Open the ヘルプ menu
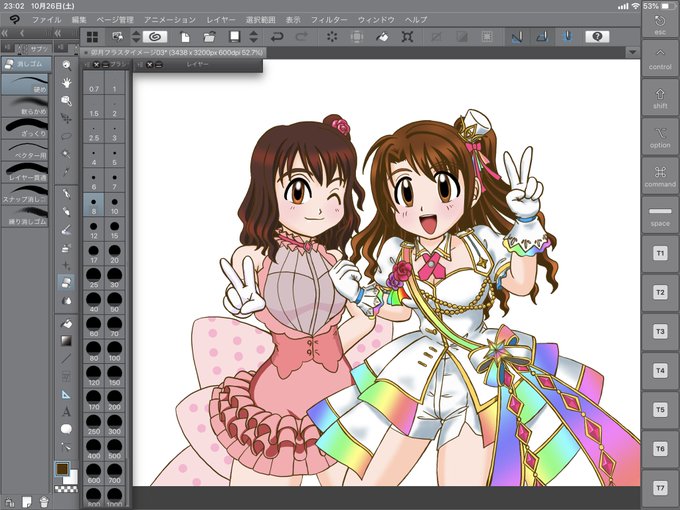The width and height of the screenshot is (680, 510). [416, 20]
